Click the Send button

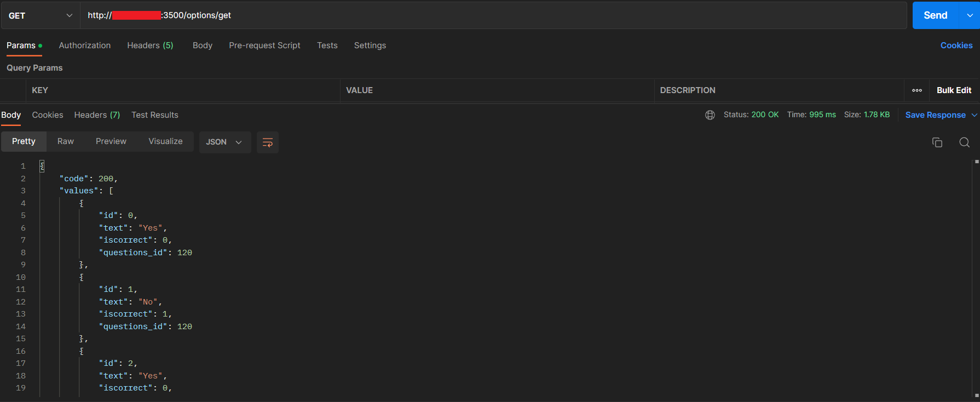tap(936, 15)
